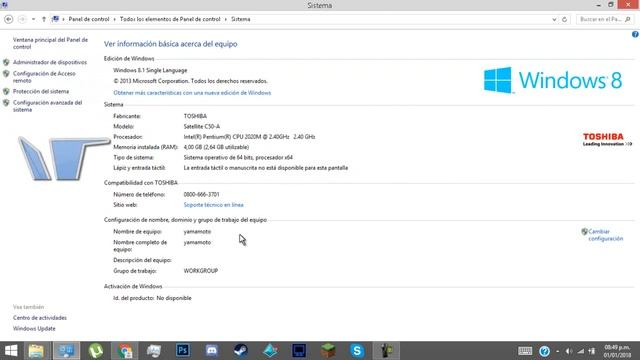Click the 'TOSHIBA' manufacturer value

(195, 116)
